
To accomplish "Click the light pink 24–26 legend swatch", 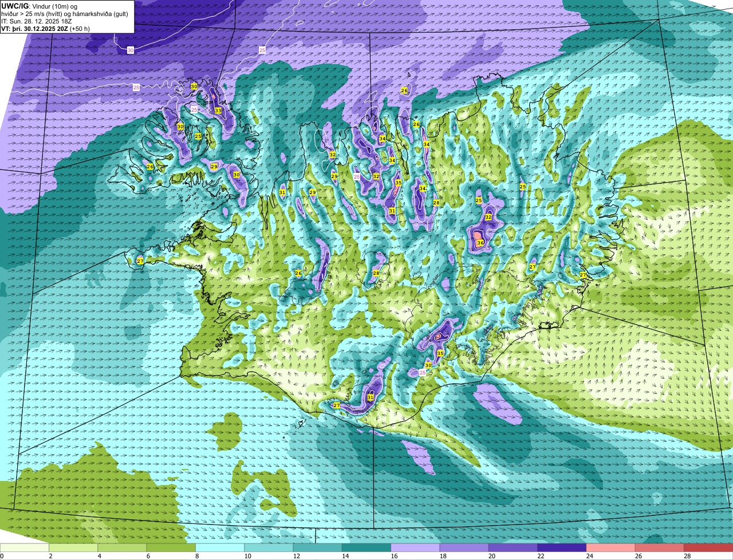I will [610, 547].
